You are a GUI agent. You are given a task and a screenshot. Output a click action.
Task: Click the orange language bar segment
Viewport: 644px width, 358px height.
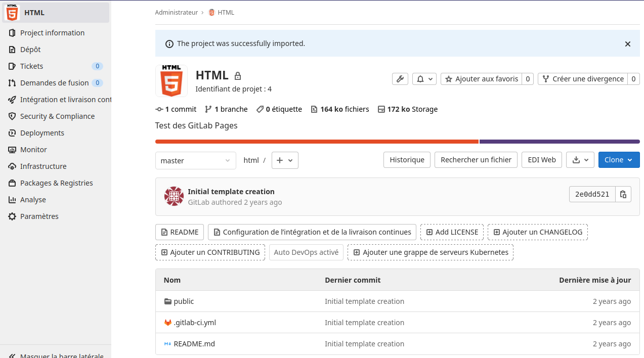click(x=317, y=142)
